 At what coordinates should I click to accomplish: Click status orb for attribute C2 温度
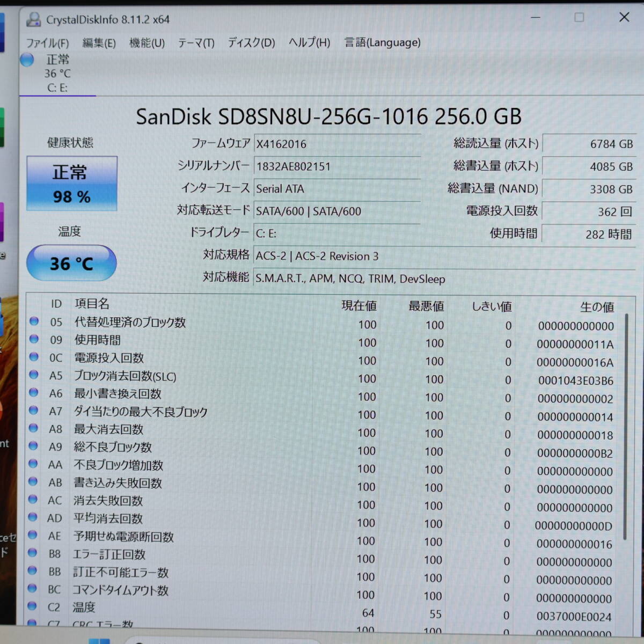click(32, 606)
